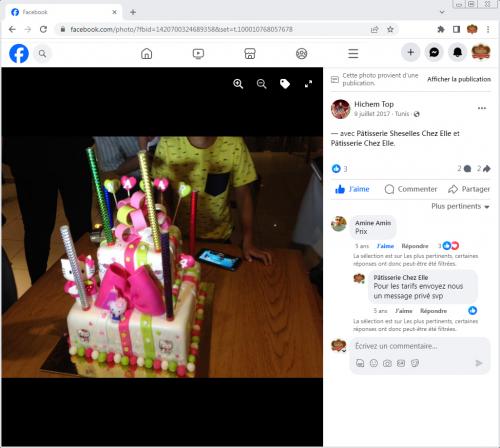Click the 9 juillet 2017 date link
The height and width of the screenshot is (448, 500).
coord(372,114)
